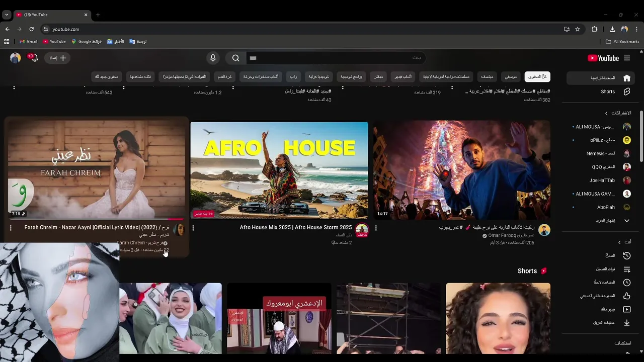The image size is (644, 362).
Task: Open History (السجل) in the sidebar
Action: (x=602, y=255)
